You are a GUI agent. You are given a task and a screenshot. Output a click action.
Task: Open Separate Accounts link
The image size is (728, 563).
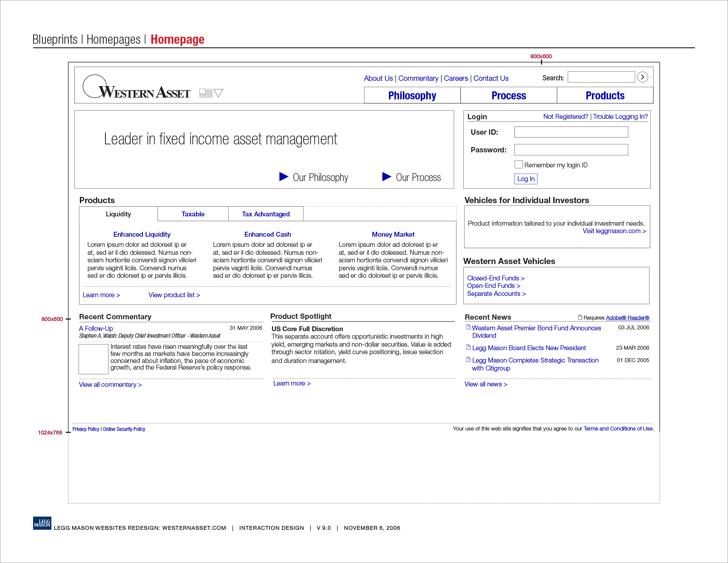[496, 294]
